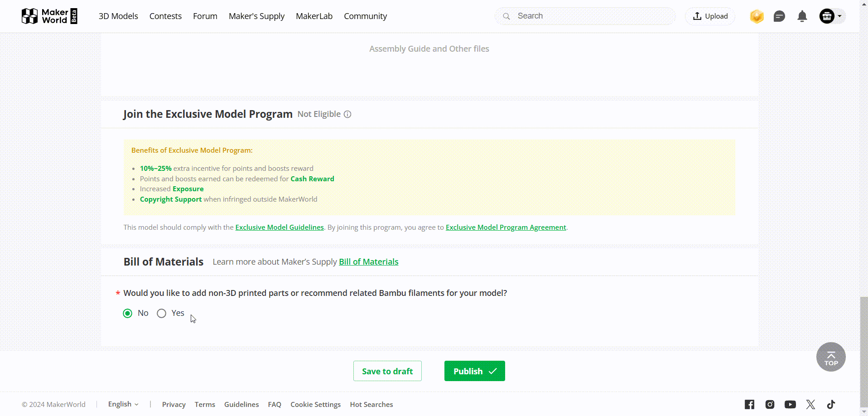Screen dimensions: 868x416
Task: Open the MakerWorld home logo
Action: 49,16
